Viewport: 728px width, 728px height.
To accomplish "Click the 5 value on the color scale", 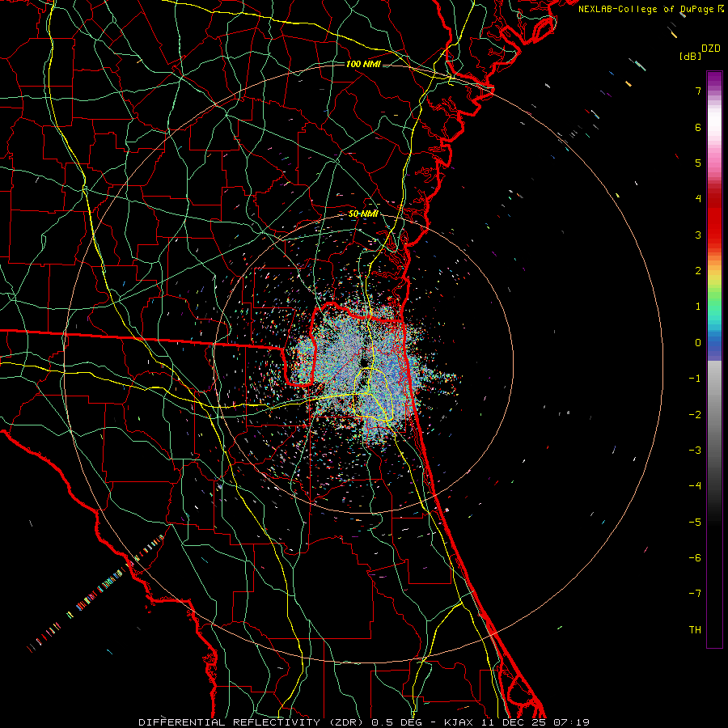I will [698, 163].
